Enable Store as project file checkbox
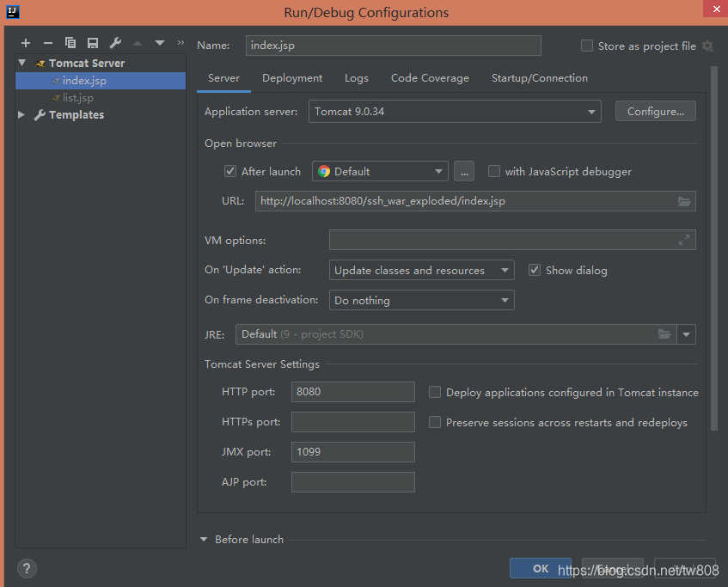This screenshot has height=587, width=728. (x=587, y=46)
